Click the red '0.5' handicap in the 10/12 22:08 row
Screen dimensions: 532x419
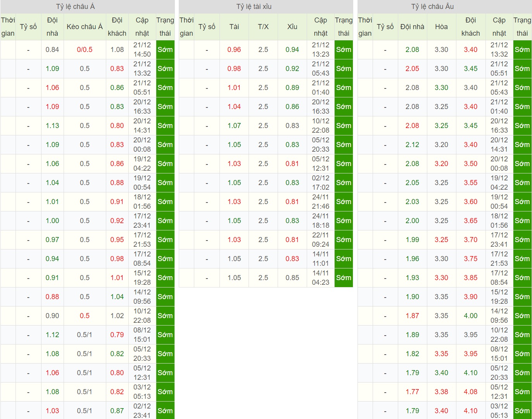pos(85,316)
